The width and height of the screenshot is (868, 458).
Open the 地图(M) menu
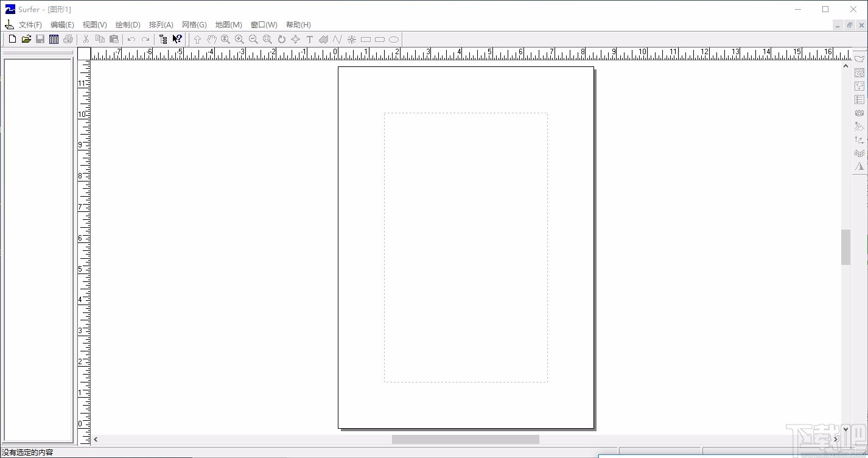229,25
